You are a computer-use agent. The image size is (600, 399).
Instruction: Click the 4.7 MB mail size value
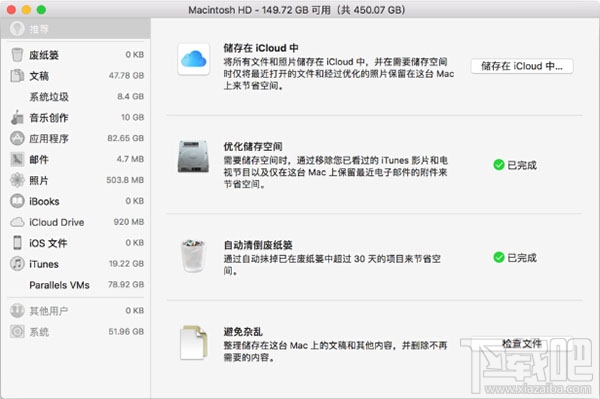coord(130,159)
